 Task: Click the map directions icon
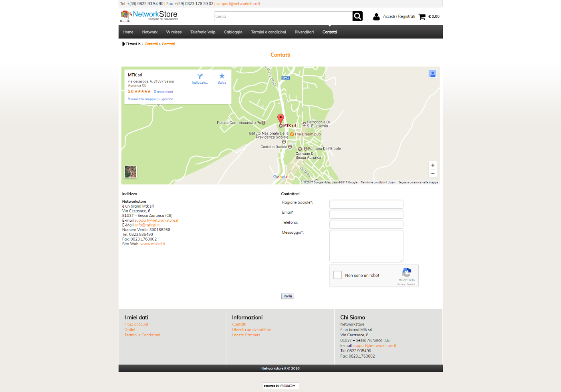tap(200, 76)
